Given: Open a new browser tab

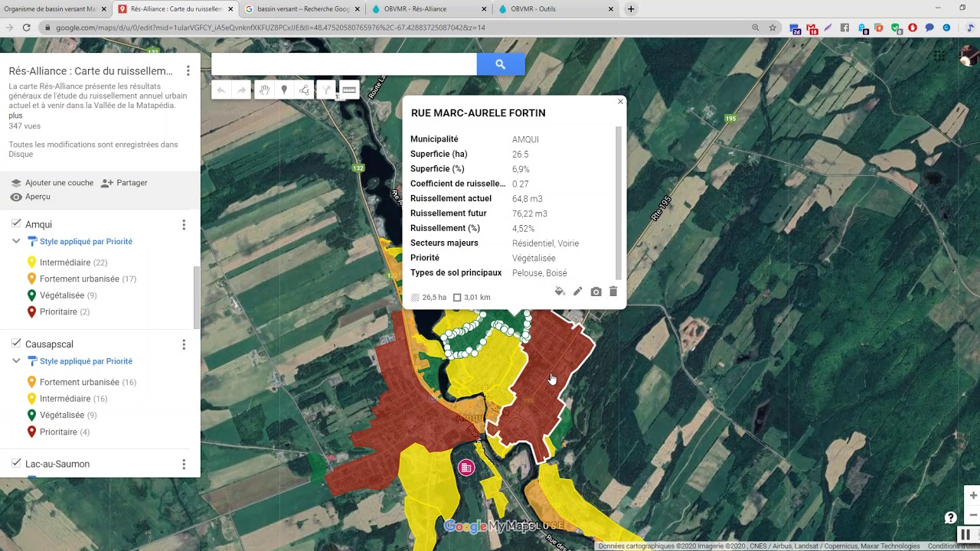Looking at the screenshot, I should click(631, 9).
